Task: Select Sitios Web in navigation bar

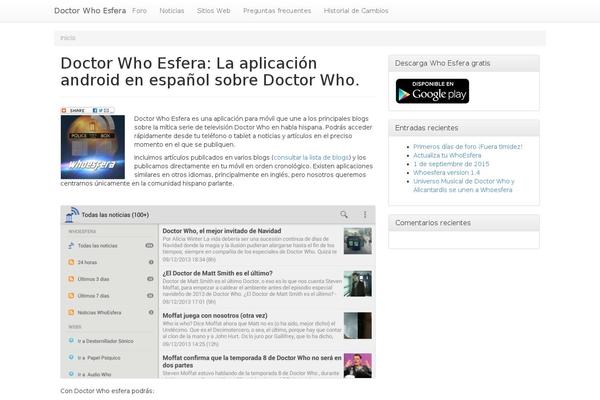Action: tap(214, 11)
